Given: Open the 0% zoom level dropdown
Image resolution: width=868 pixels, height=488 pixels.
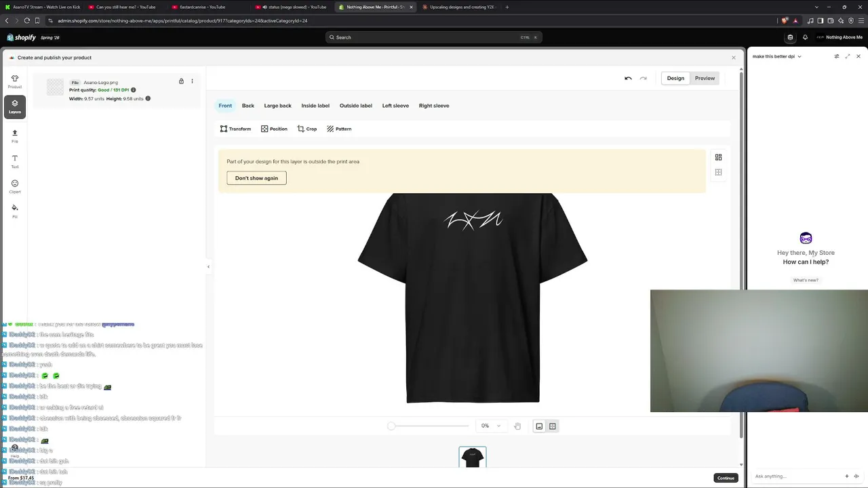Looking at the screenshot, I should point(490,426).
